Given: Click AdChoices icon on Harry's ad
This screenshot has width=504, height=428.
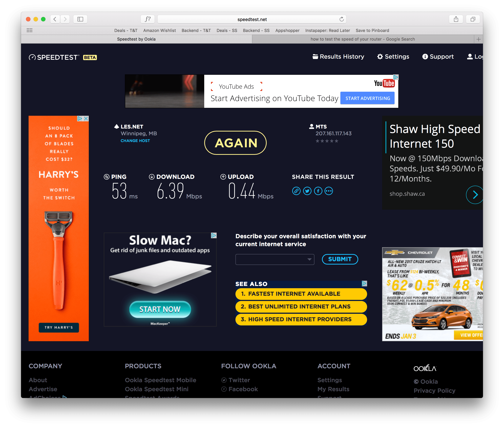Looking at the screenshot, I should 80,119.
